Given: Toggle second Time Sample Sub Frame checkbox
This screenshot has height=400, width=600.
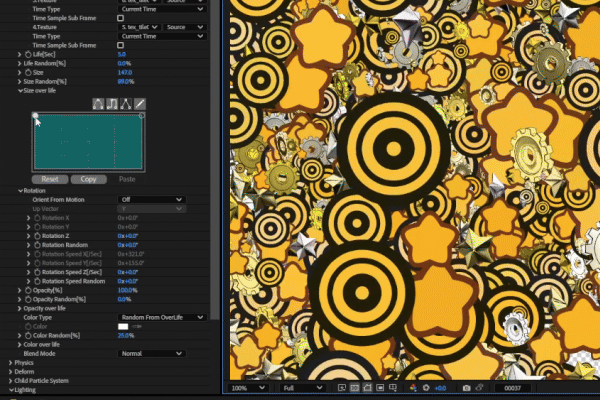Looking at the screenshot, I should pyautogui.click(x=121, y=45).
